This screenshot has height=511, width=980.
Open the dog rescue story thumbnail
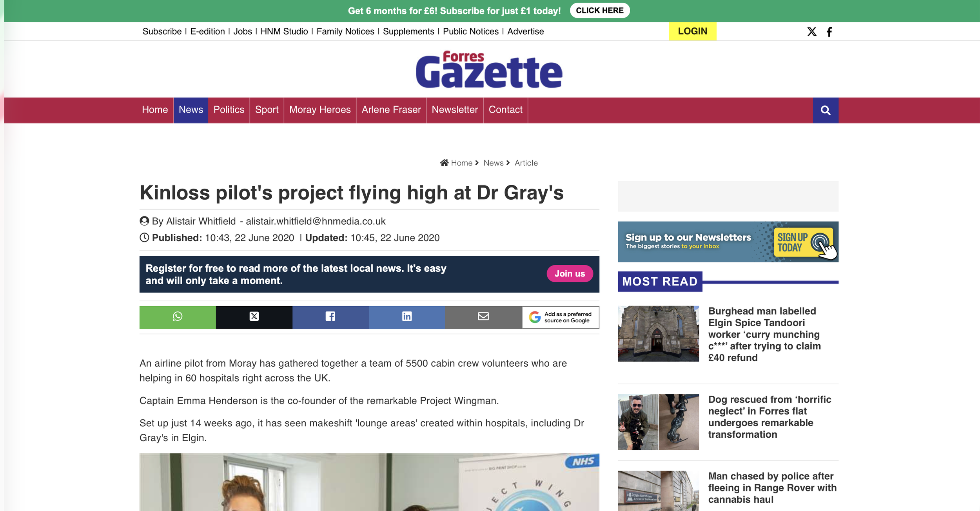[658, 422]
